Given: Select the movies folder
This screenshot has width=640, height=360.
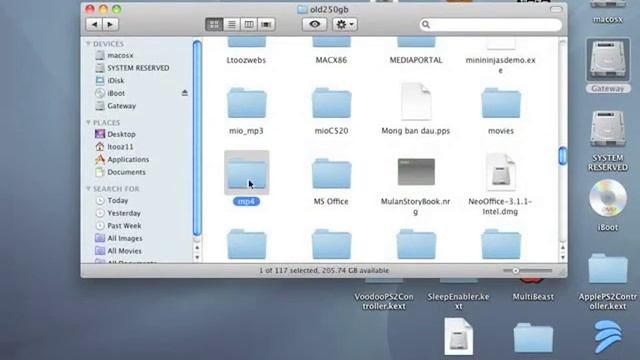Looking at the screenshot, I should tap(501, 104).
